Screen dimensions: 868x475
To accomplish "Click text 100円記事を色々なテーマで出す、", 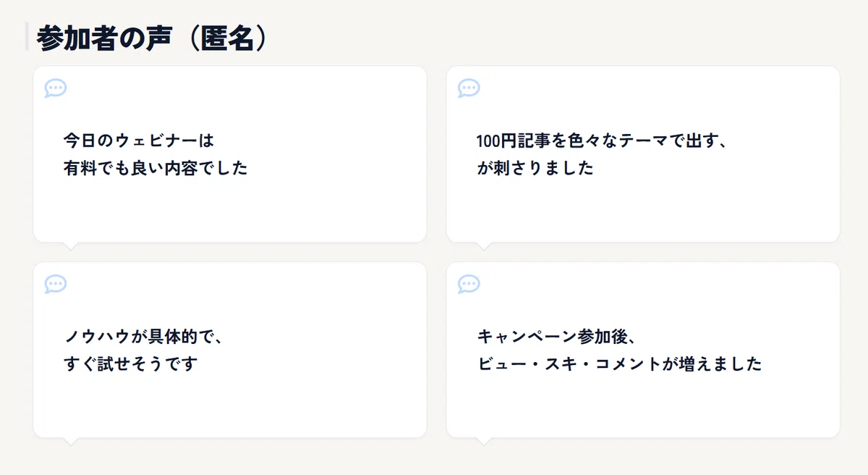I will tap(601, 140).
